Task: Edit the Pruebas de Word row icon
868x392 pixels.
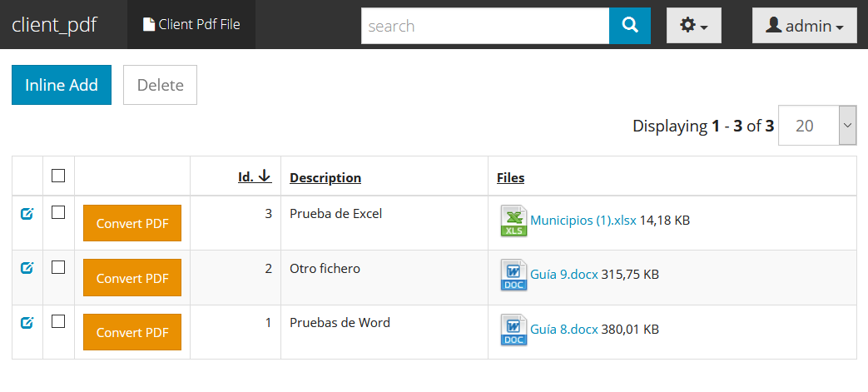Action: pyautogui.click(x=27, y=322)
